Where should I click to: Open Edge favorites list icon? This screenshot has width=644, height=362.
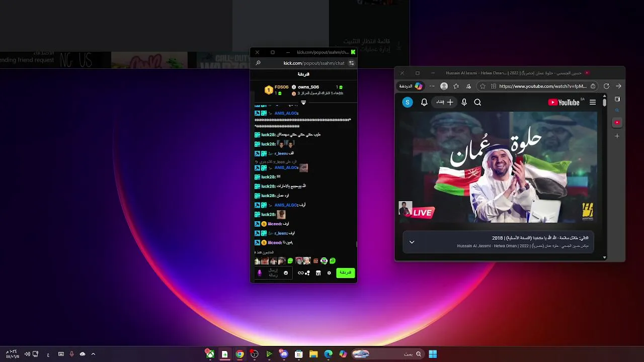click(x=456, y=86)
